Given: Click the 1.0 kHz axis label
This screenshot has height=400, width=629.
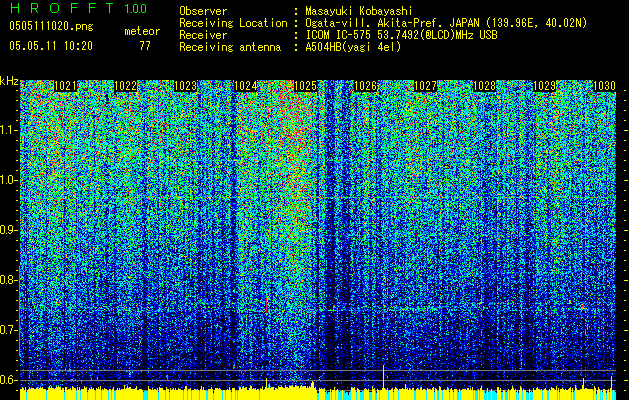Looking at the screenshot, I should 8,180.
